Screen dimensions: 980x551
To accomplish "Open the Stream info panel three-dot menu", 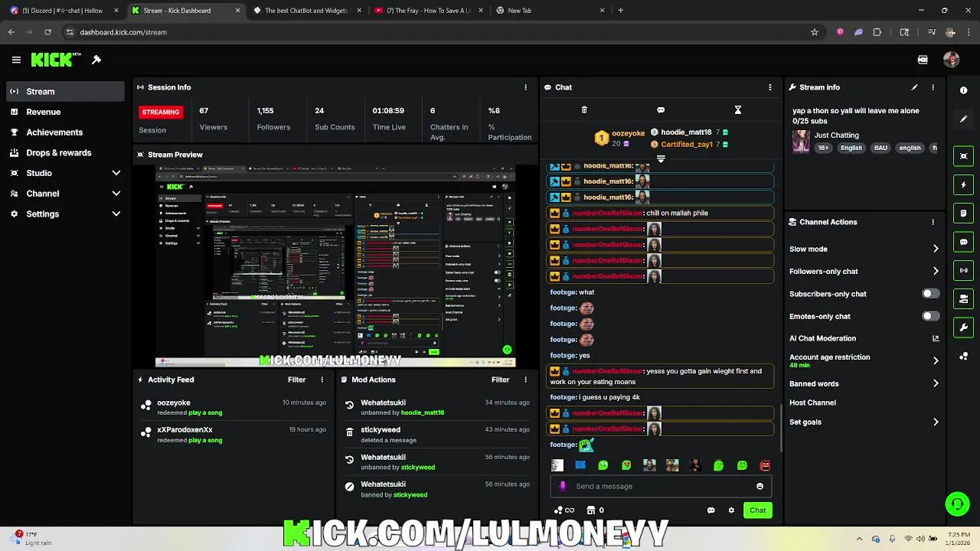I will click(x=933, y=87).
